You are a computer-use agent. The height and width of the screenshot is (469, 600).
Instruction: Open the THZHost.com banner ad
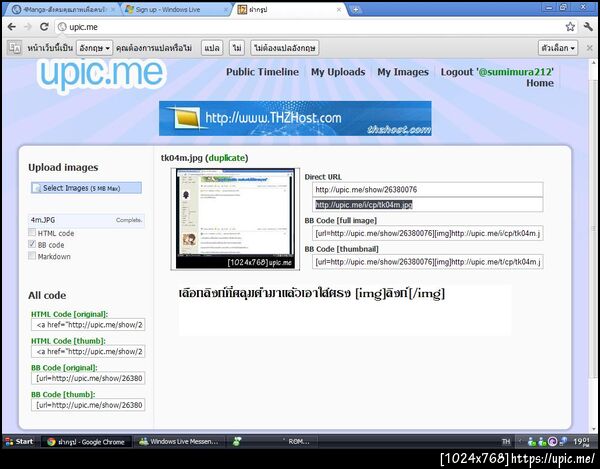295,118
